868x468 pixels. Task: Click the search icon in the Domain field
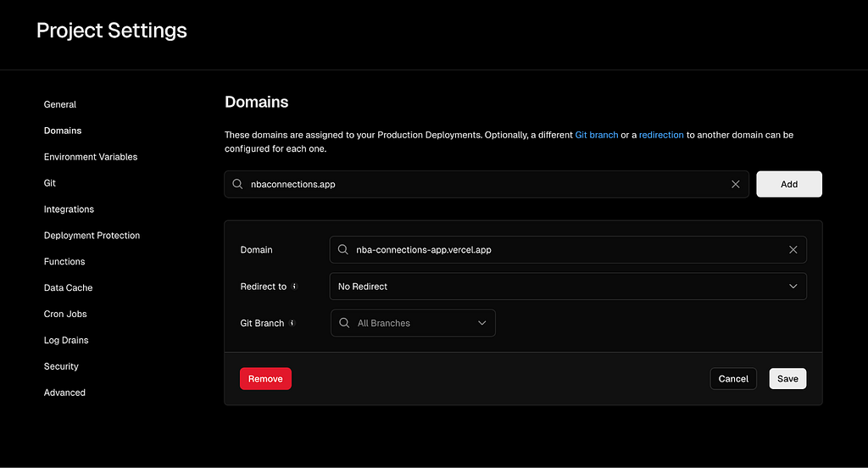[343, 250]
